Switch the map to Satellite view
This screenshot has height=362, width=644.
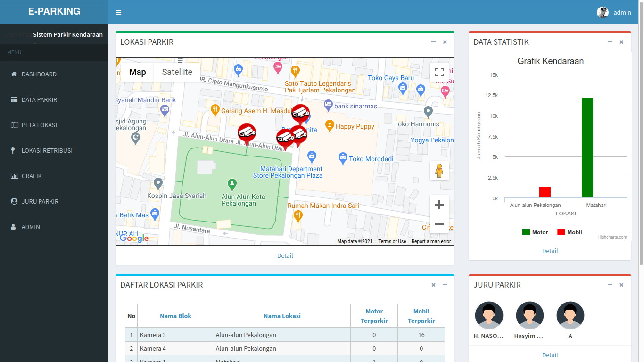pyautogui.click(x=177, y=72)
